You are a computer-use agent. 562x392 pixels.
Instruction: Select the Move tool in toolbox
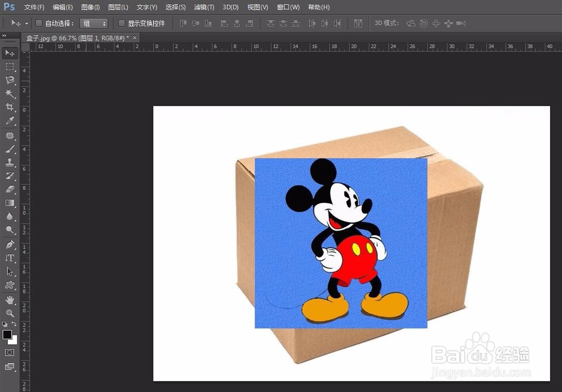pos(10,53)
